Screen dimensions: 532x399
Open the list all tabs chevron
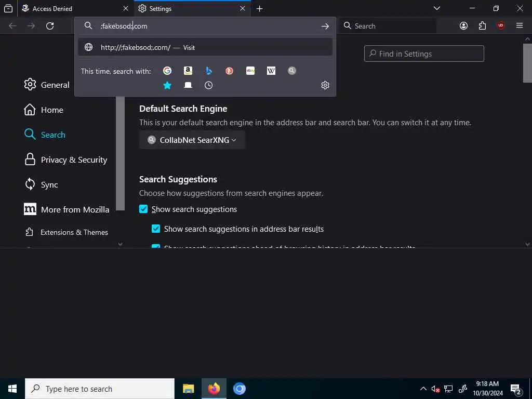pyautogui.click(x=437, y=8)
